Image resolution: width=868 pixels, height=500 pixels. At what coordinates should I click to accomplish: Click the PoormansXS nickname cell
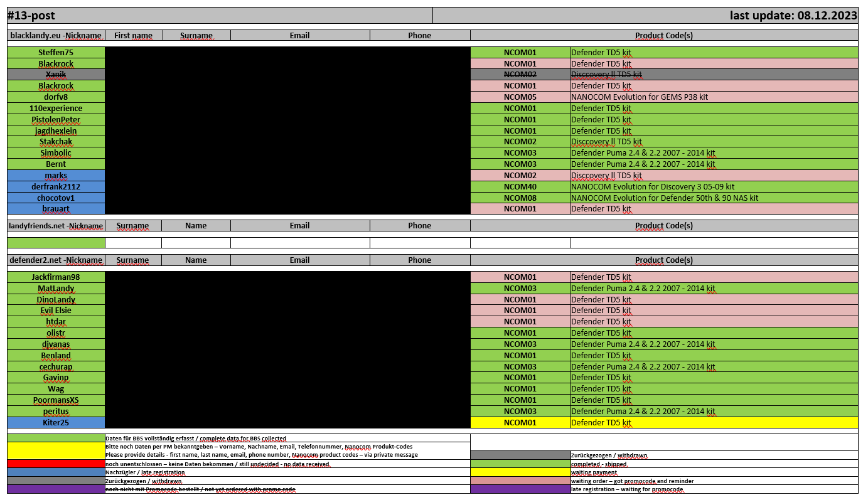click(x=56, y=400)
